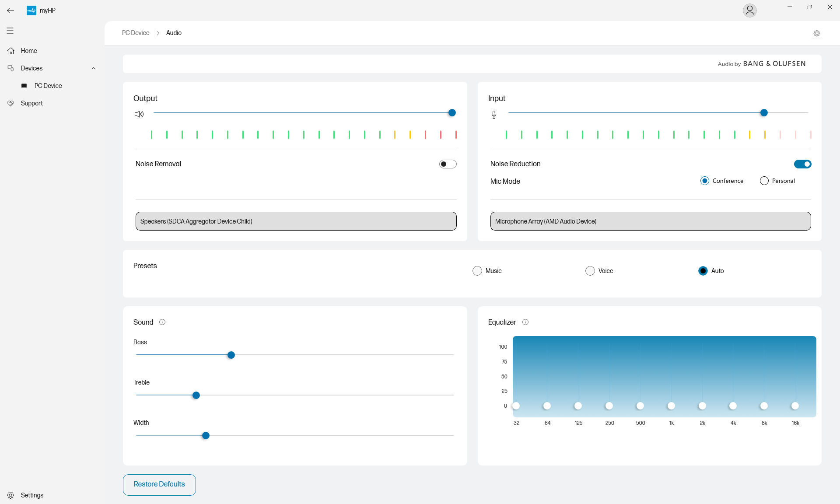The height and width of the screenshot is (504, 840).
Task: Open the Equalizer info icon
Action: [525, 322]
